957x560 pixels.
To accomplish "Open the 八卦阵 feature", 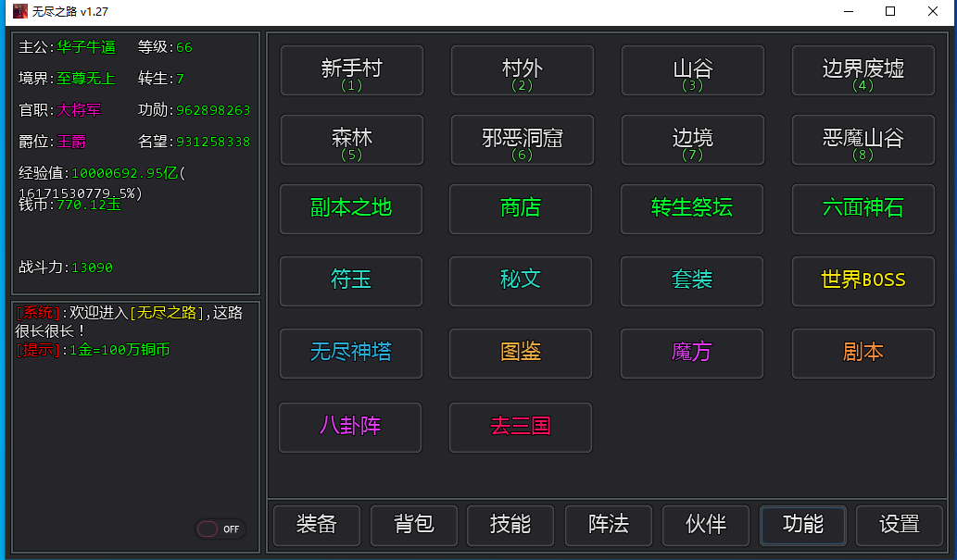I will [350, 427].
